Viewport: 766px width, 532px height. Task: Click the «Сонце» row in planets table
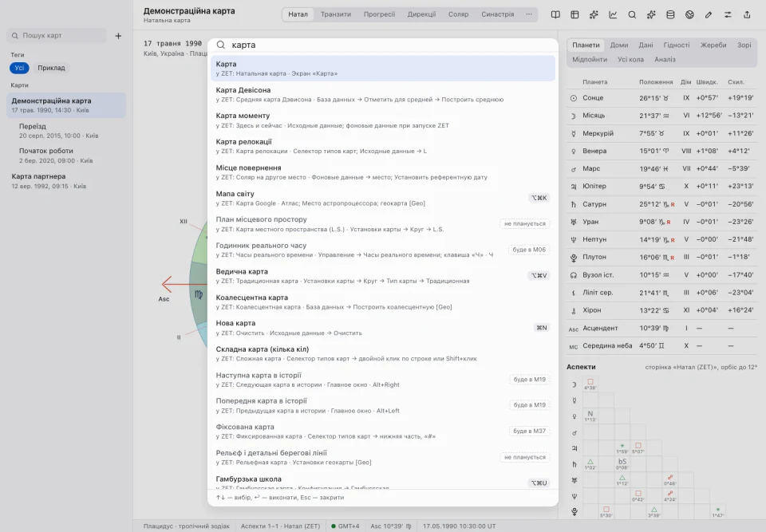pyautogui.click(x=662, y=97)
